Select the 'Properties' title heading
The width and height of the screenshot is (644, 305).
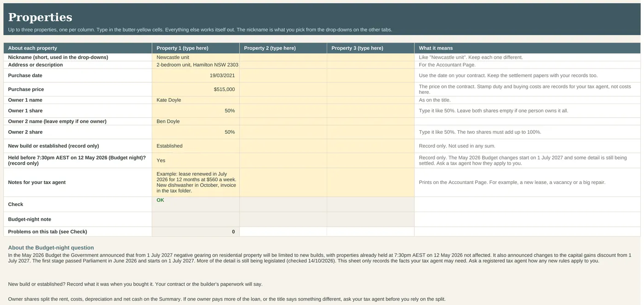pyautogui.click(x=40, y=17)
